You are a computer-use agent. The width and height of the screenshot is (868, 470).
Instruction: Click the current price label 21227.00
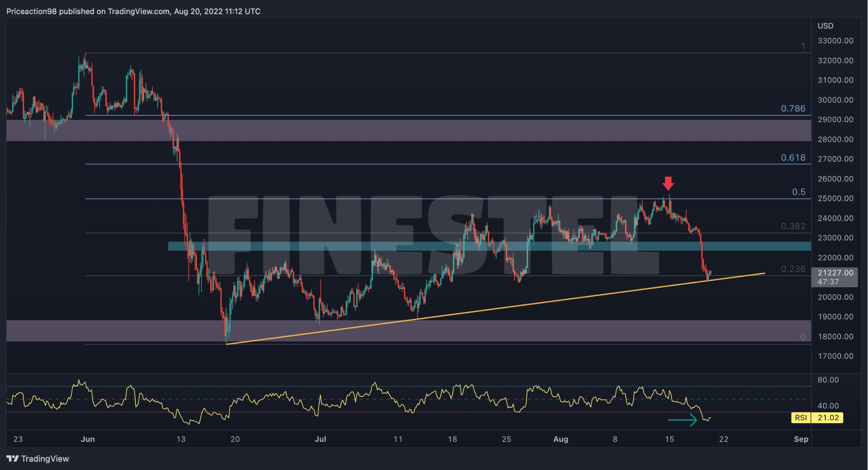[x=835, y=273]
